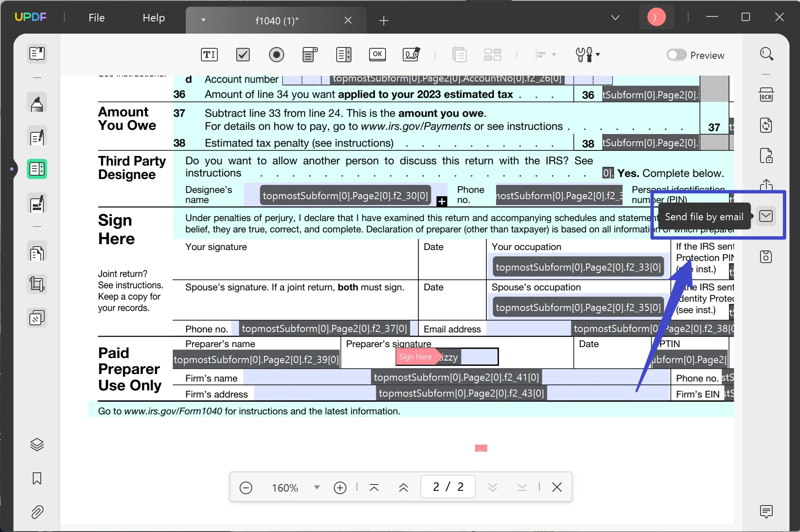Viewport: 800px width, 532px height.
Task: Add a Check Box form element
Action: tap(243, 55)
